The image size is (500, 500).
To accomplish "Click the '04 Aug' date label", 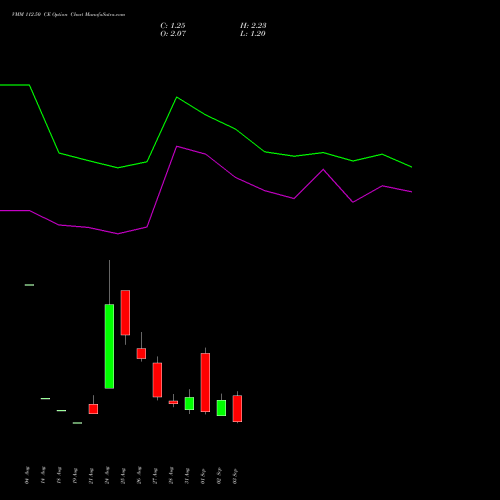I will (x=27, y=475).
